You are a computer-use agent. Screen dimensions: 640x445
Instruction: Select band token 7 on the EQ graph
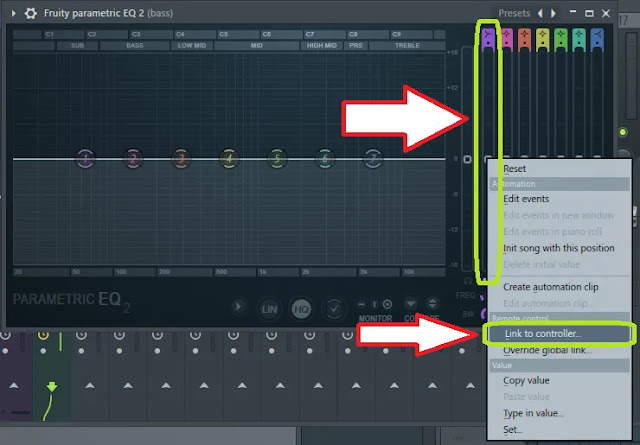pos(373,158)
